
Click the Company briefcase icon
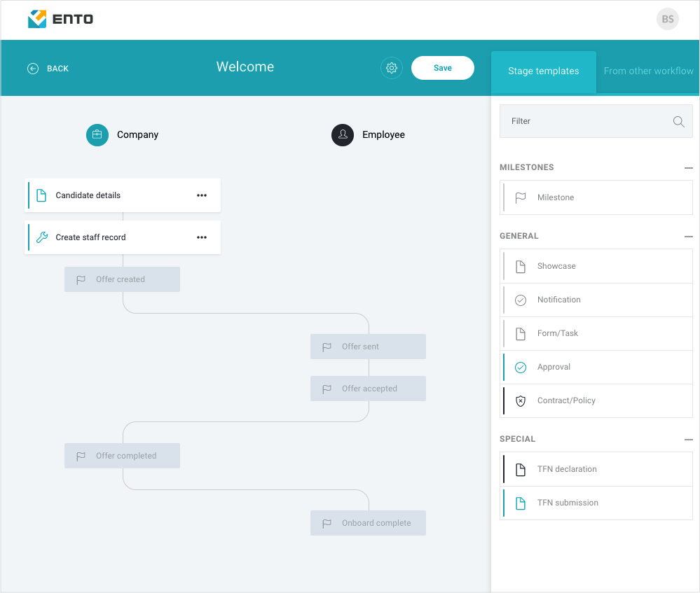(97, 134)
